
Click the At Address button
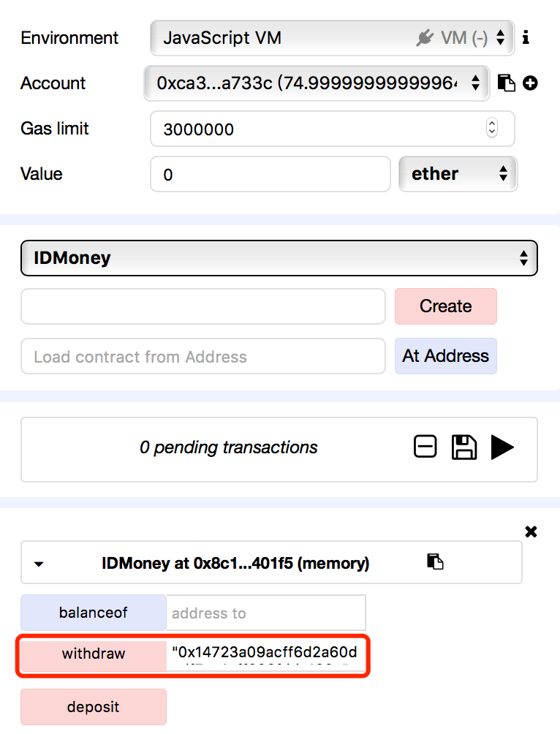pyautogui.click(x=445, y=356)
